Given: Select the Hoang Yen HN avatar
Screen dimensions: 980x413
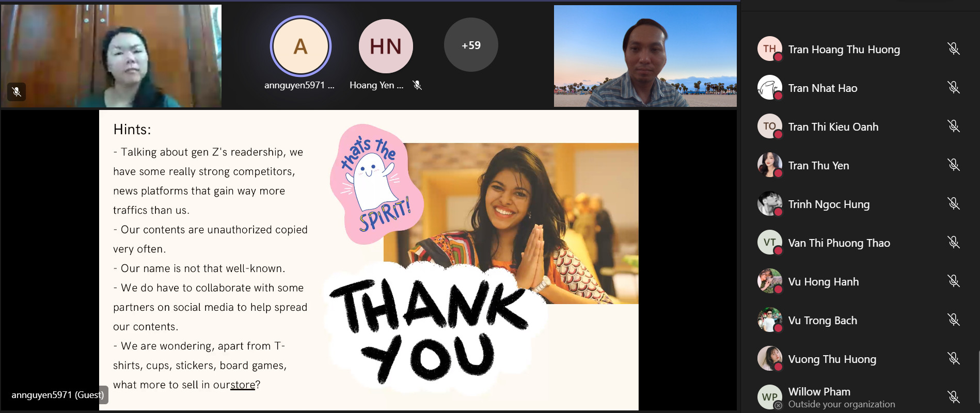Looking at the screenshot, I should pyautogui.click(x=386, y=46).
